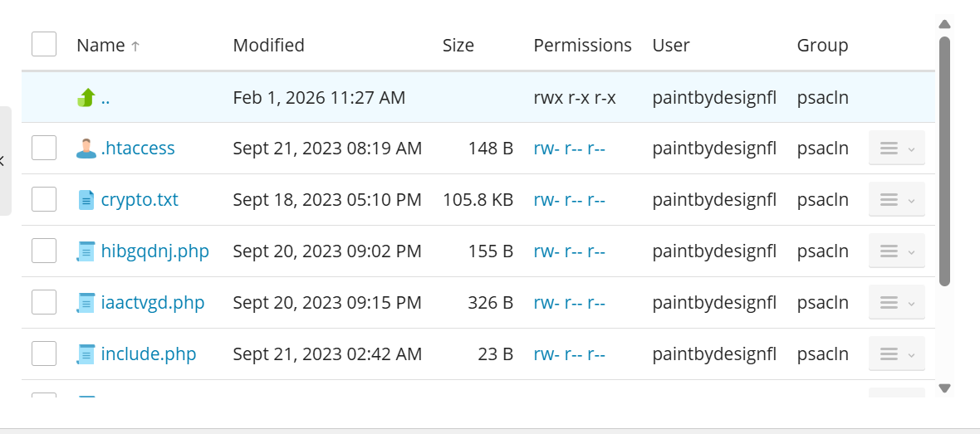980x434 pixels.
Task: Toggle the select-all checkbox in header
Action: coord(44,45)
